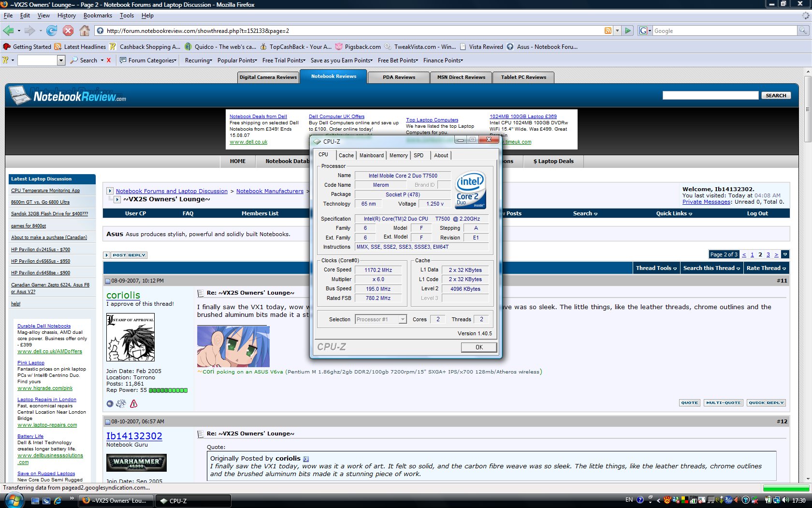This screenshot has height=508, width=812.
Task: Open the page jump dropdown next to page numbers
Action: (785, 254)
